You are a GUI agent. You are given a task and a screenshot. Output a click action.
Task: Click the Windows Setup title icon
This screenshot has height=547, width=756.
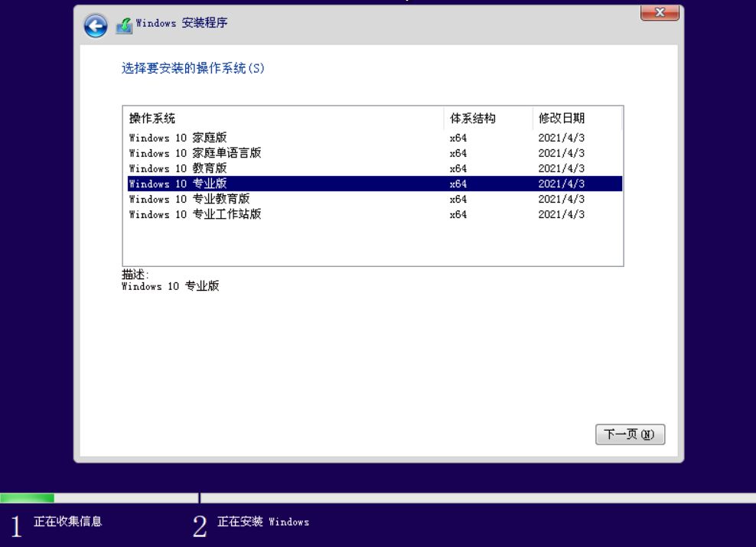coord(124,25)
